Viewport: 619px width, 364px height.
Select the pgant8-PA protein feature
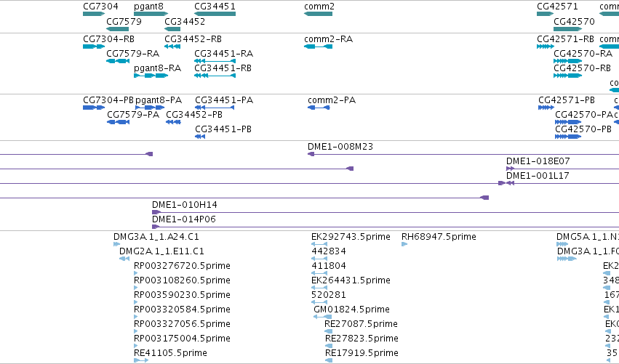click(x=150, y=108)
